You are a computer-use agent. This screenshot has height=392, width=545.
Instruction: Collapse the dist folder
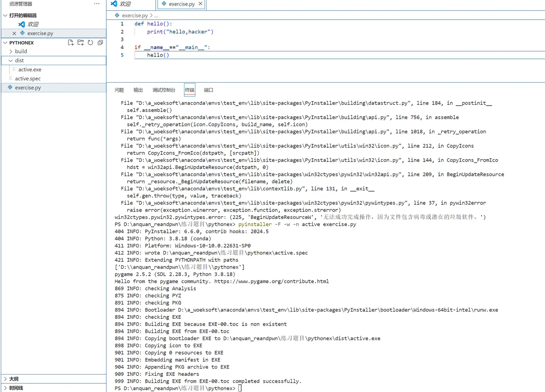point(11,60)
